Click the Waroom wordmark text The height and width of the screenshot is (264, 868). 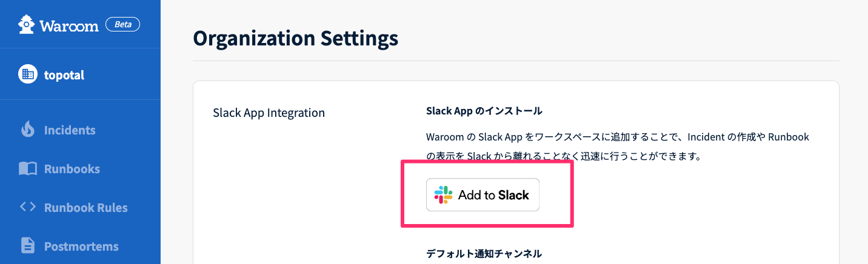tap(69, 25)
